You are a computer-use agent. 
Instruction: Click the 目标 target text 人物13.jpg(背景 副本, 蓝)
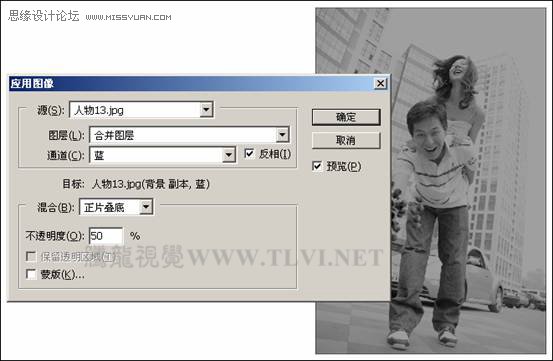(151, 184)
